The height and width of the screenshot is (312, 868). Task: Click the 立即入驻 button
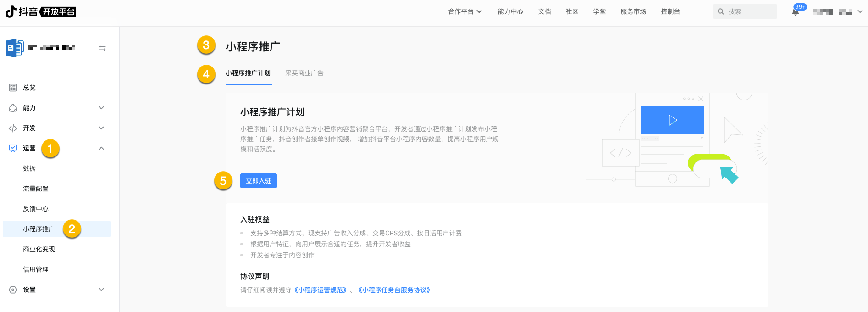pyautogui.click(x=259, y=181)
